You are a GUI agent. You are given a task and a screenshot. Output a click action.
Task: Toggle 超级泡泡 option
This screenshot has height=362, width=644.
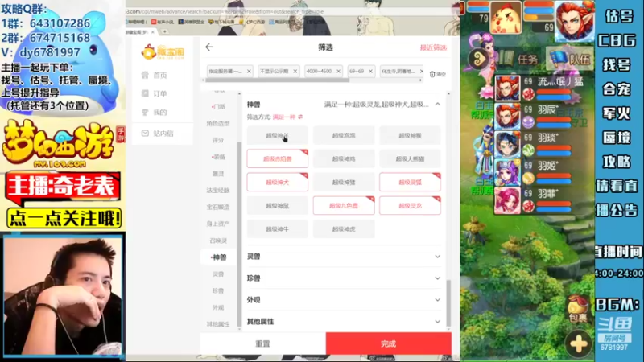click(344, 135)
